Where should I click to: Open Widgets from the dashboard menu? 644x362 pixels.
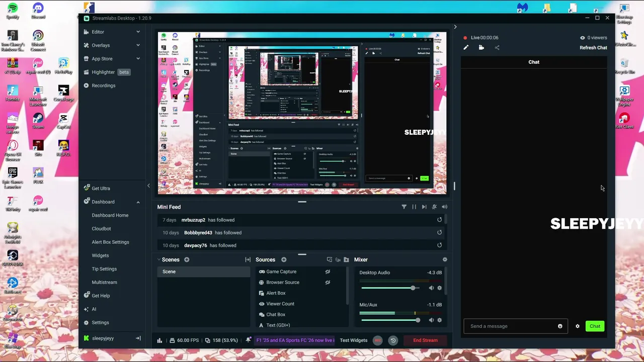coord(100,255)
